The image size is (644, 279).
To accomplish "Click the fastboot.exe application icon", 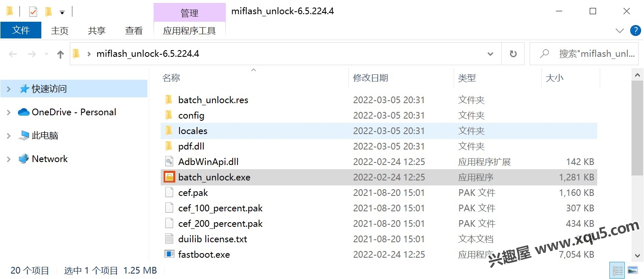I will coord(169,254).
